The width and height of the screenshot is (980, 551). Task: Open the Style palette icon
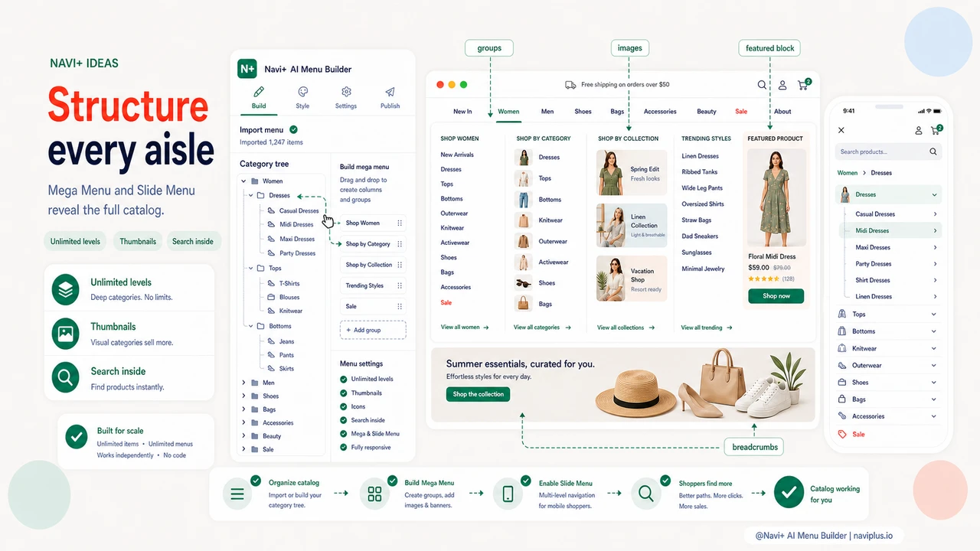[x=302, y=92]
